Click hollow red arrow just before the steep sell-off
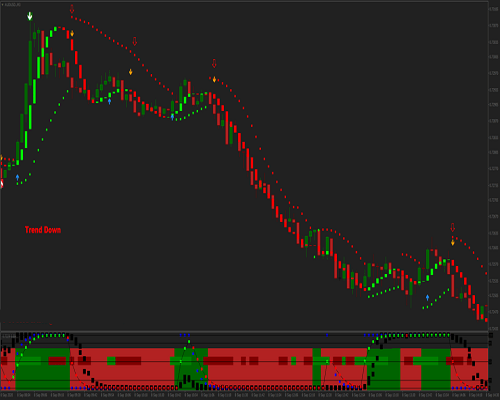This screenshot has height=400, width=500. click(214, 63)
